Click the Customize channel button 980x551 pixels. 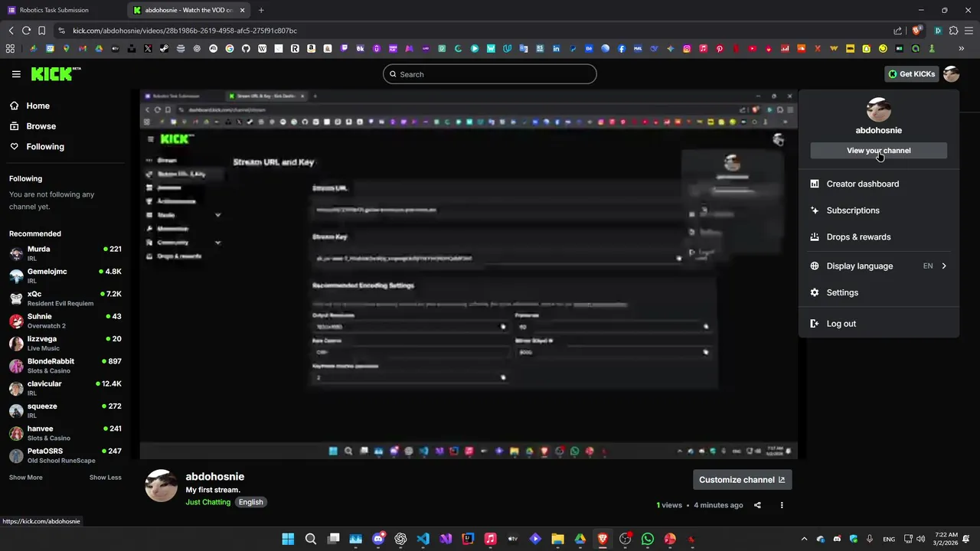(x=742, y=480)
